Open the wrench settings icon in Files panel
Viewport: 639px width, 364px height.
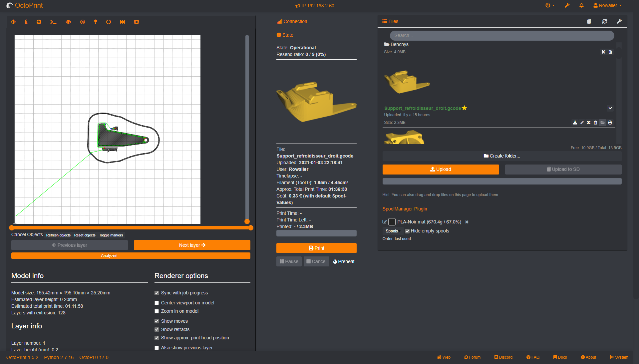click(620, 21)
